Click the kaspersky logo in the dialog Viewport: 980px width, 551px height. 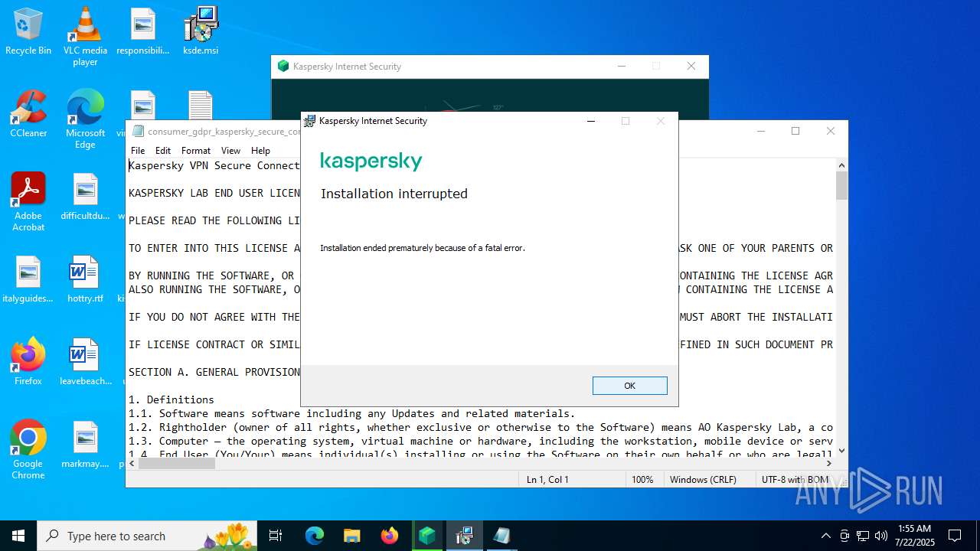click(371, 161)
